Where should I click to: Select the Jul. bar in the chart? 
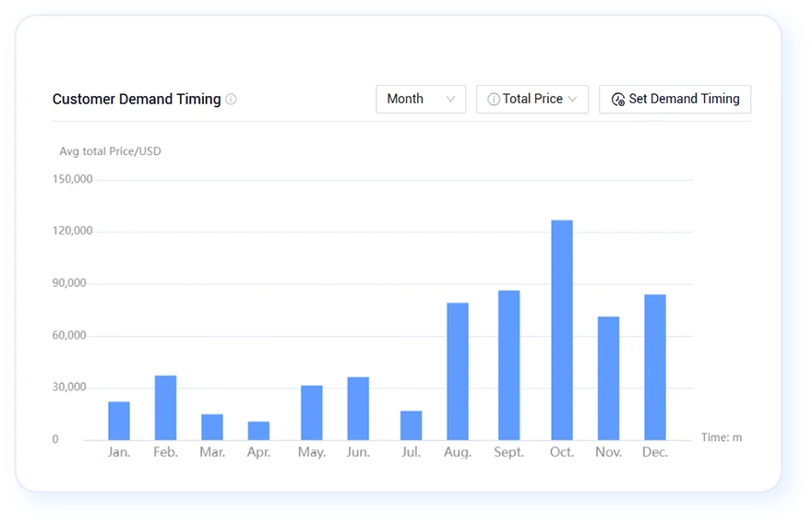point(412,425)
